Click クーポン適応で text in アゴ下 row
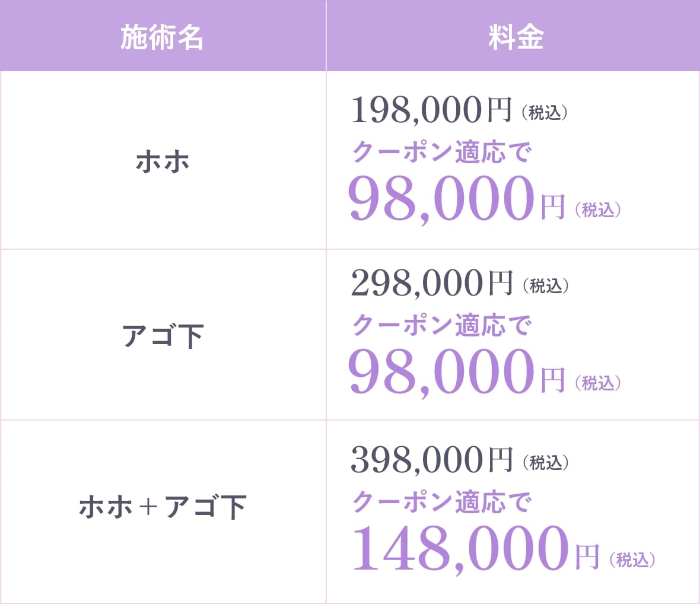Viewport: 700px width, 604px height. 441,325
